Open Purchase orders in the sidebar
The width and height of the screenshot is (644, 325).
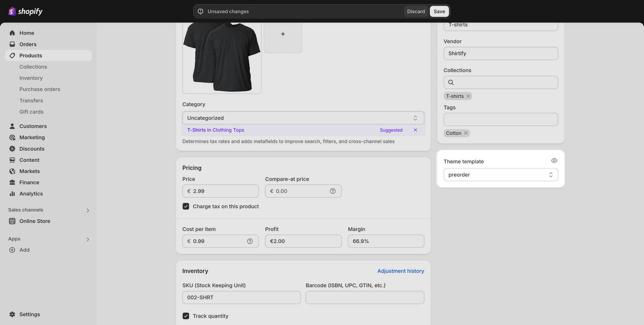[x=40, y=89]
